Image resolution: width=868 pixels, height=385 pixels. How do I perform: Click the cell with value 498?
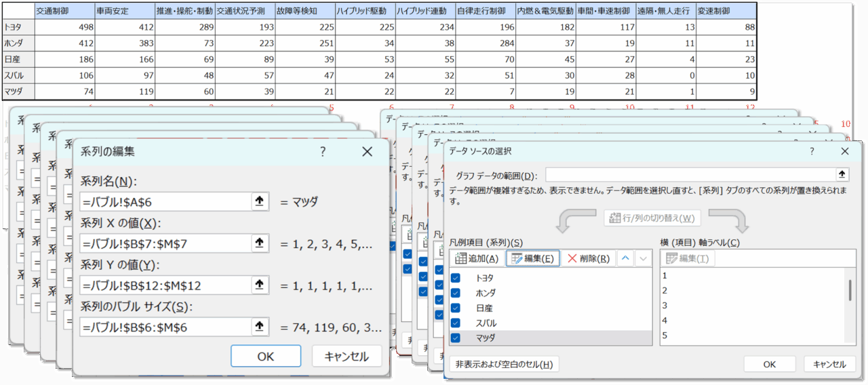(65, 28)
